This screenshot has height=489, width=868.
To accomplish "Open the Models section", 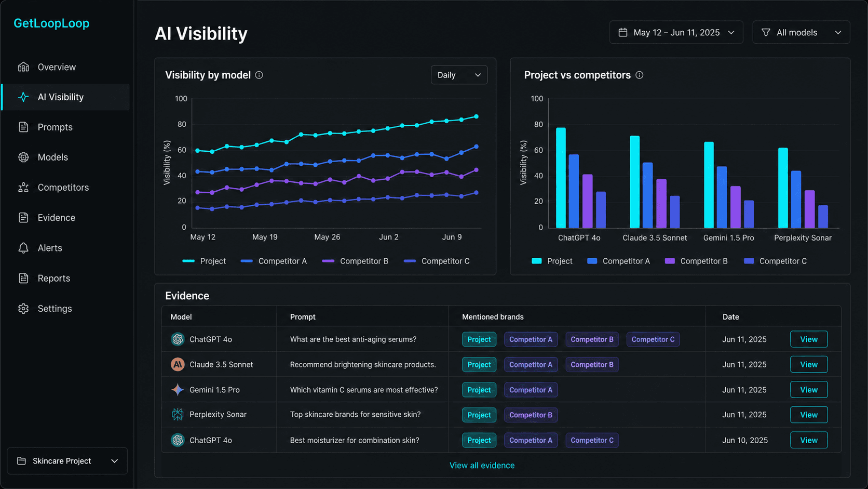I will pyautogui.click(x=65, y=157).
